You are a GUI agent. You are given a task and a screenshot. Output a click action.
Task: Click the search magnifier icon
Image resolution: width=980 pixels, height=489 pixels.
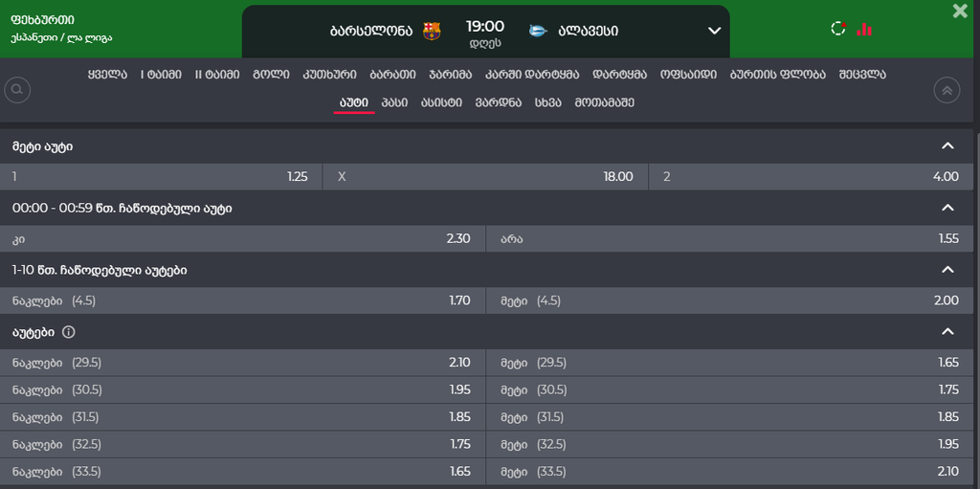tap(17, 90)
